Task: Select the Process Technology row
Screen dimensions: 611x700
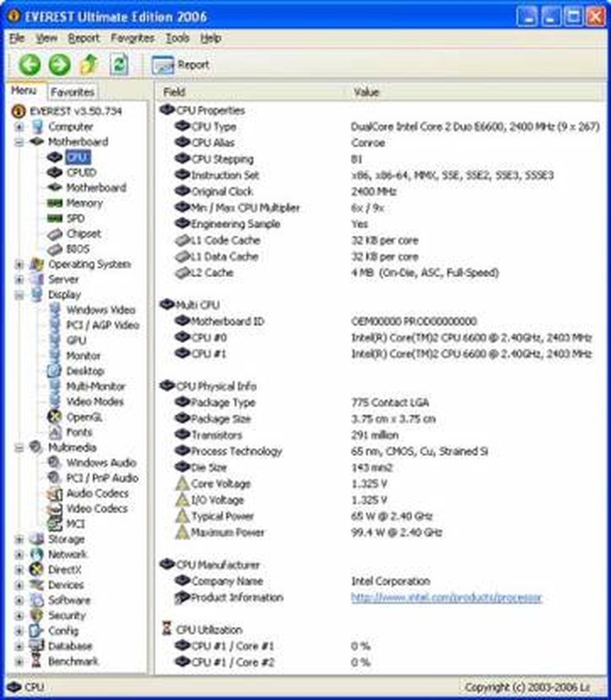Action: point(331,451)
